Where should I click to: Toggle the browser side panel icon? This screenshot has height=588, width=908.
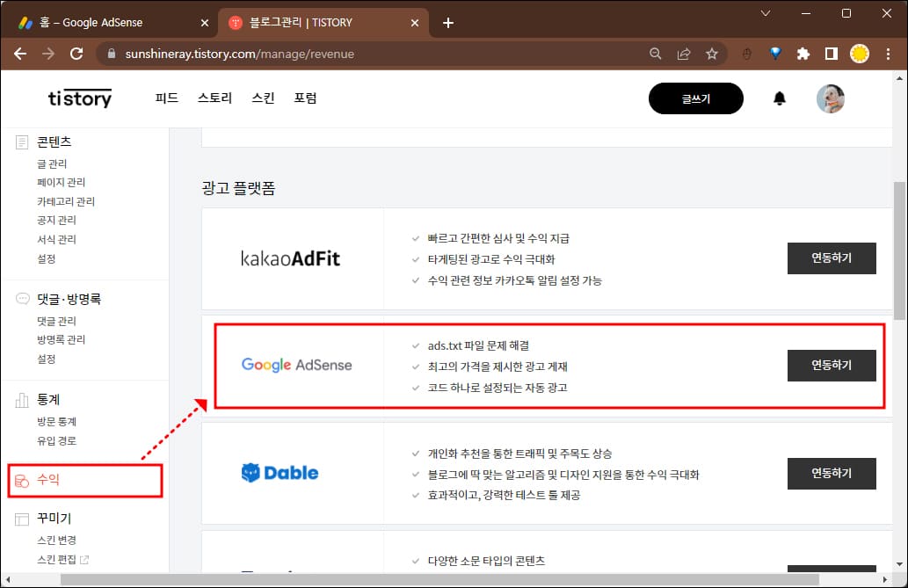[x=832, y=54]
